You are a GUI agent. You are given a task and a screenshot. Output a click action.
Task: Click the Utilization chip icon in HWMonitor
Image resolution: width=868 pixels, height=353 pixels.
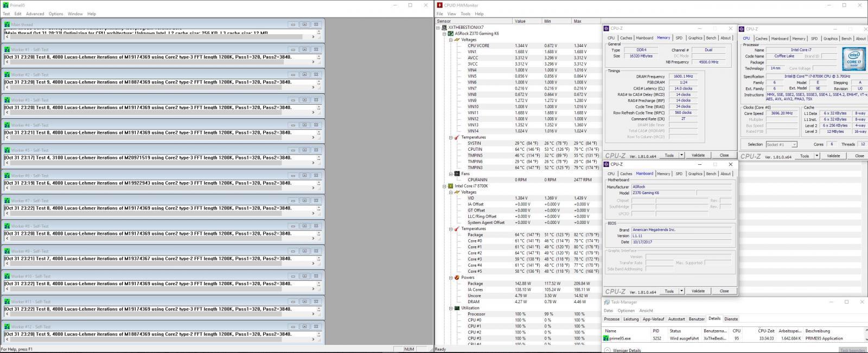point(457,308)
